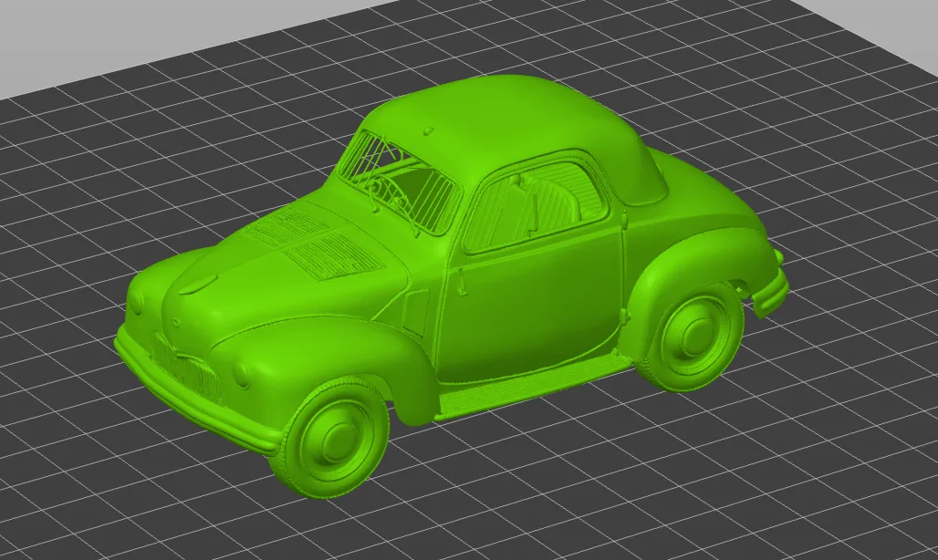Click the small knob on the roof front
Screen dimensions: 938x560
(428, 130)
